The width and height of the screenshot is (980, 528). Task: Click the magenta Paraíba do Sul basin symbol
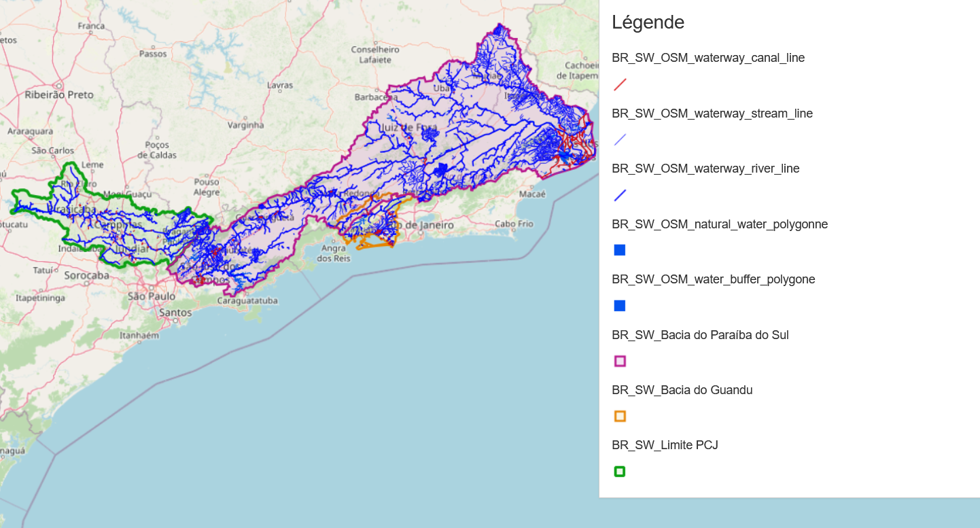point(620,361)
